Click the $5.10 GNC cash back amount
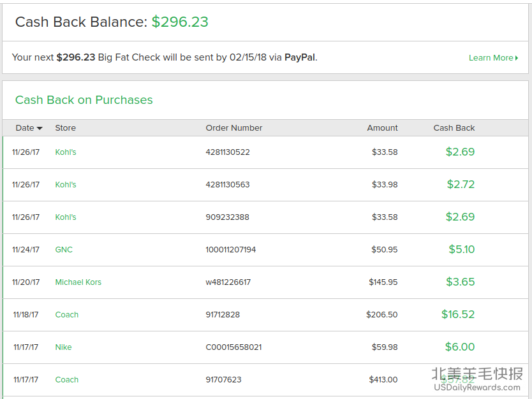Viewport: 532px width, 399px height. (x=461, y=249)
